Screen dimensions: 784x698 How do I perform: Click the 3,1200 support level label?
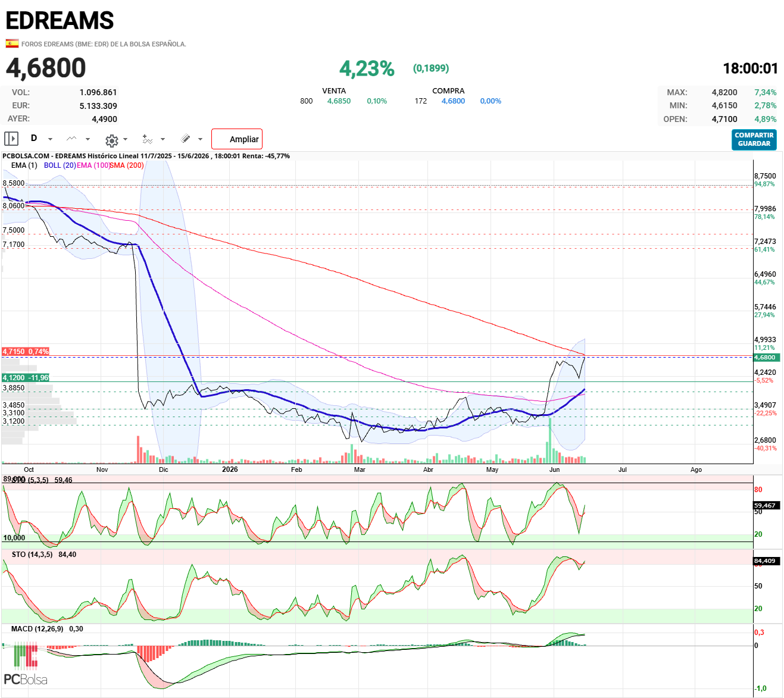14,421
